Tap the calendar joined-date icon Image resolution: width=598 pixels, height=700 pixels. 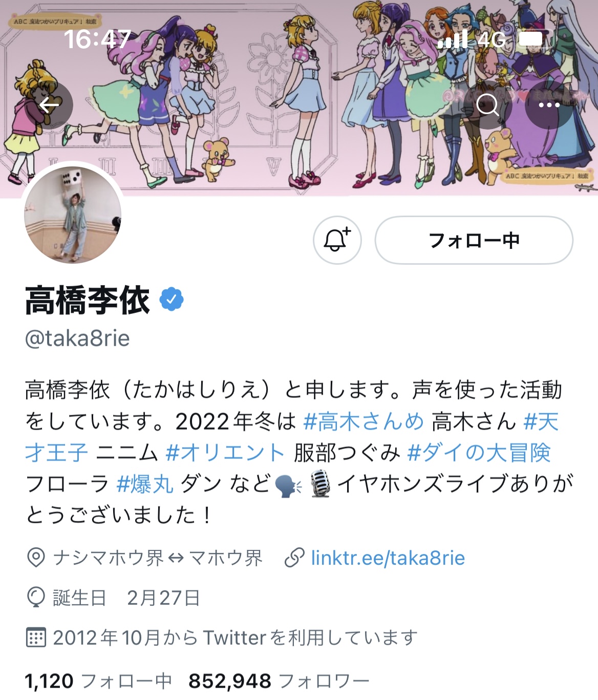coord(35,638)
